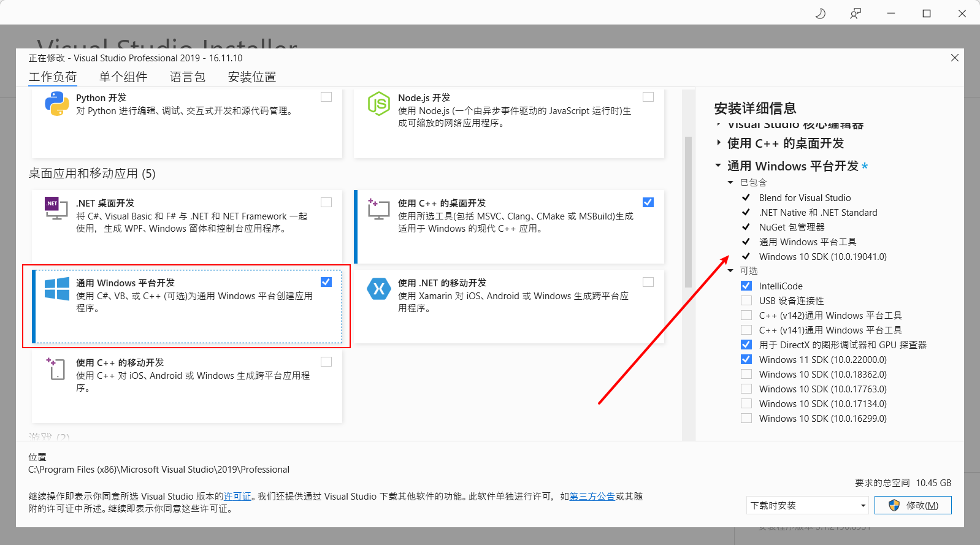Enable C++ (v142) Universal Windows Platform tools
The height and width of the screenshot is (545, 980).
click(x=746, y=315)
